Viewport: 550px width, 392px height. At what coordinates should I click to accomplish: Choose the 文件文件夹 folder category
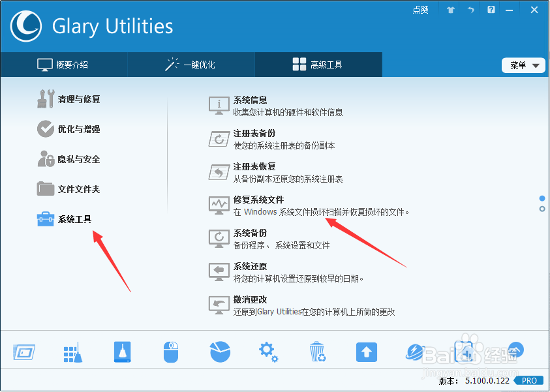69,189
